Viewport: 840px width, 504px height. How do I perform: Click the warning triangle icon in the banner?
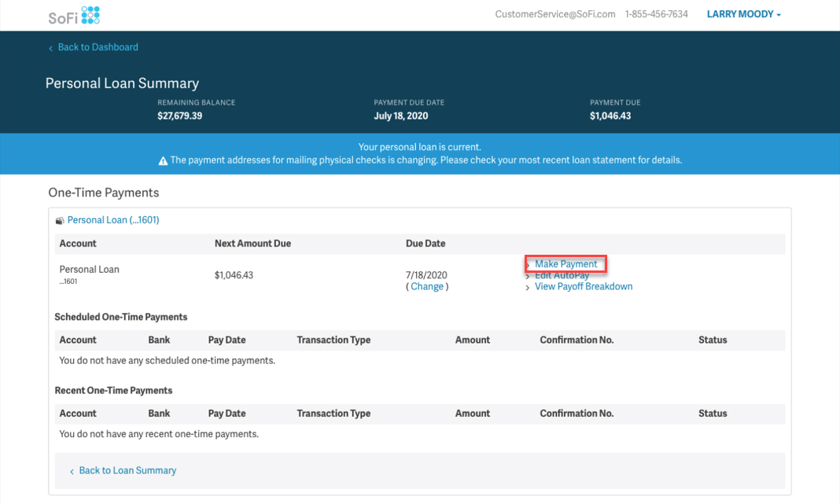(163, 160)
